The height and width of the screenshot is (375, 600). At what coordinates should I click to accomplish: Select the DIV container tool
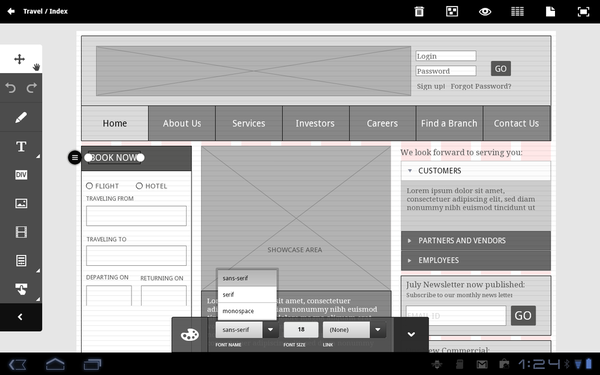(21, 175)
